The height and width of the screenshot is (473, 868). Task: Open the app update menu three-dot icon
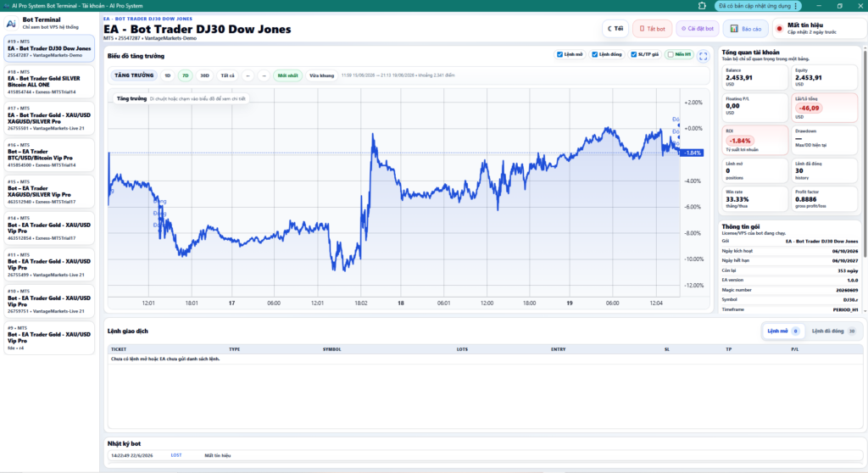click(x=795, y=6)
